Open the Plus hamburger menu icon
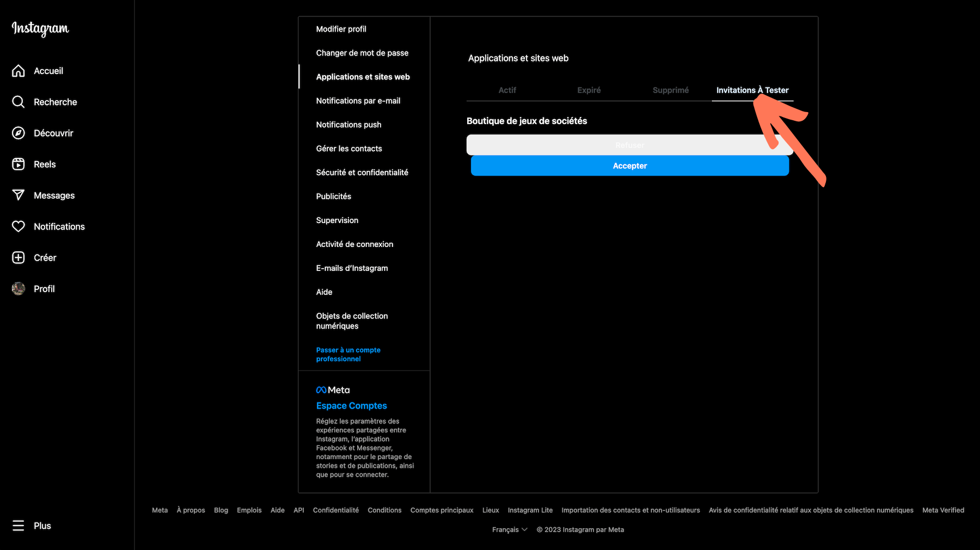 tap(19, 526)
